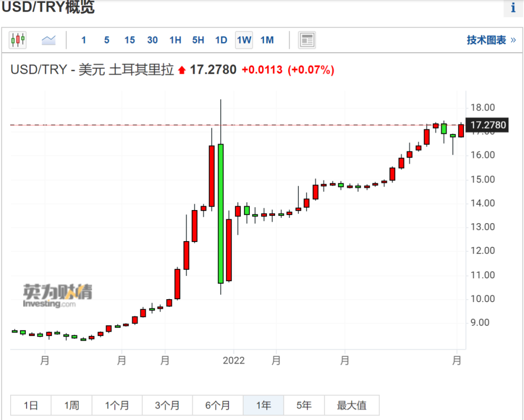Select the 1 minute interval

point(83,40)
